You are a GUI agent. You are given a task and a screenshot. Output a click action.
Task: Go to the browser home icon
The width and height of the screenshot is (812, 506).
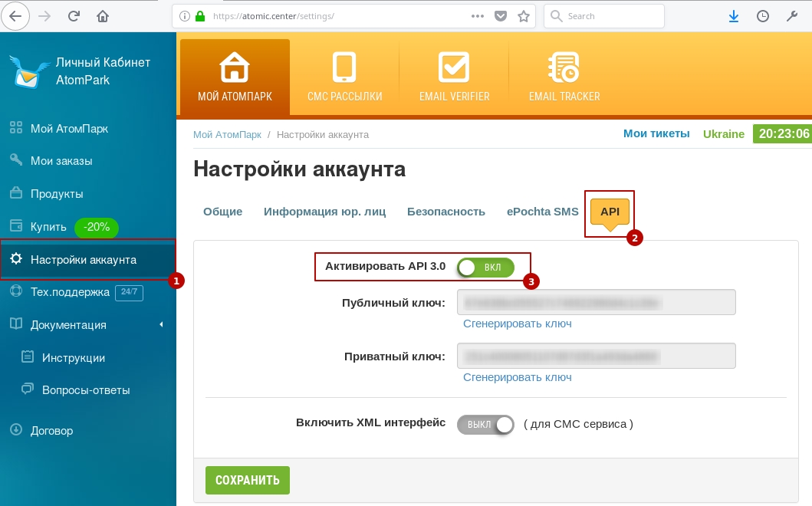click(x=103, y=16)
